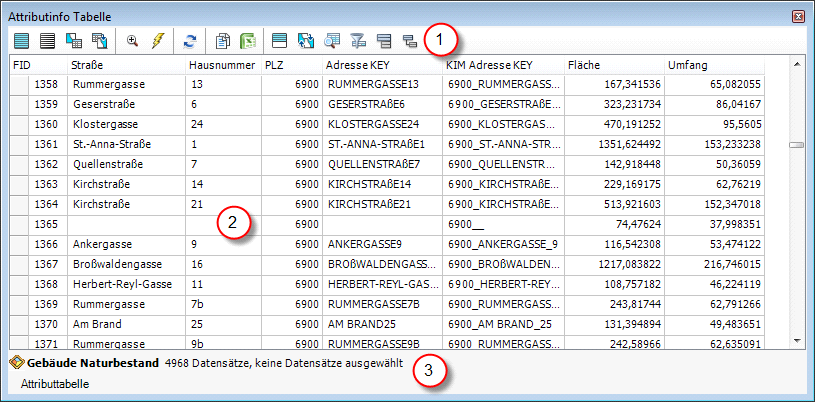Select row header of FID 1358
The width and height of the screenshot is (815, 402).
pos(17,84)
